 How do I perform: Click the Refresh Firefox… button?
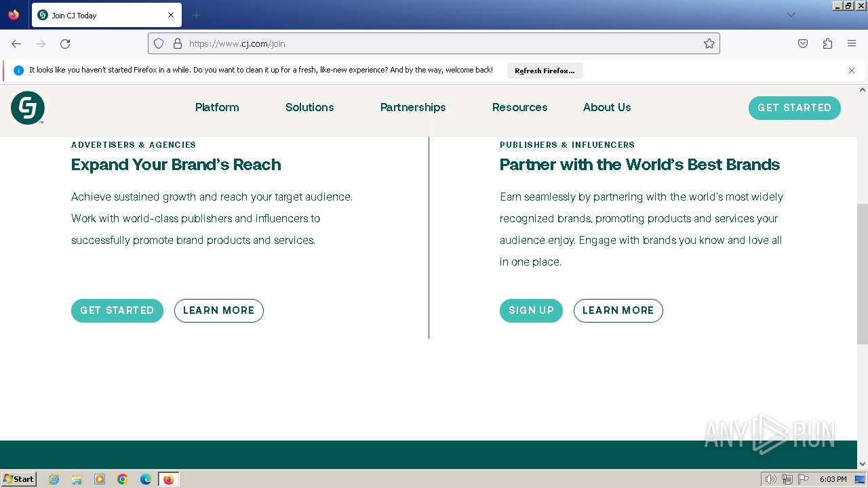(545, 70)
